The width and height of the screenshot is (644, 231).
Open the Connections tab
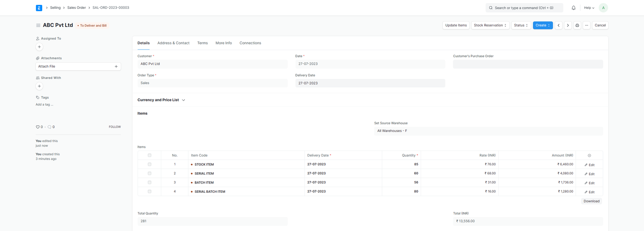click(250, 43)
